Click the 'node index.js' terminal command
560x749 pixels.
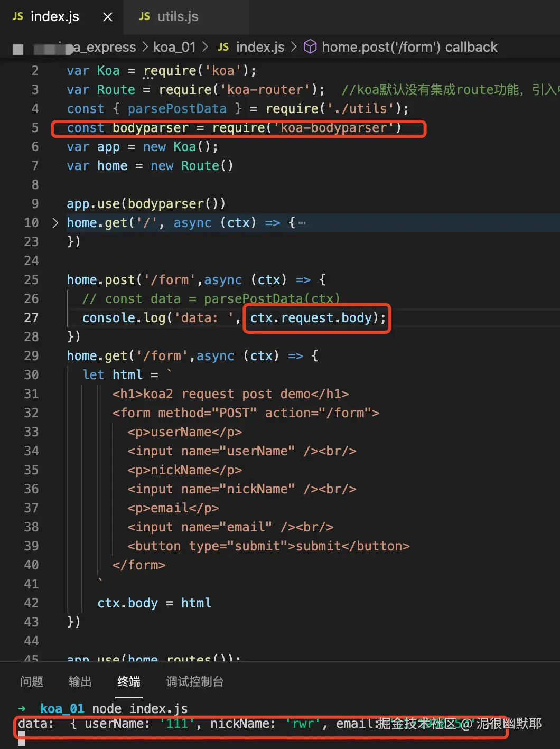coord(140,708)
